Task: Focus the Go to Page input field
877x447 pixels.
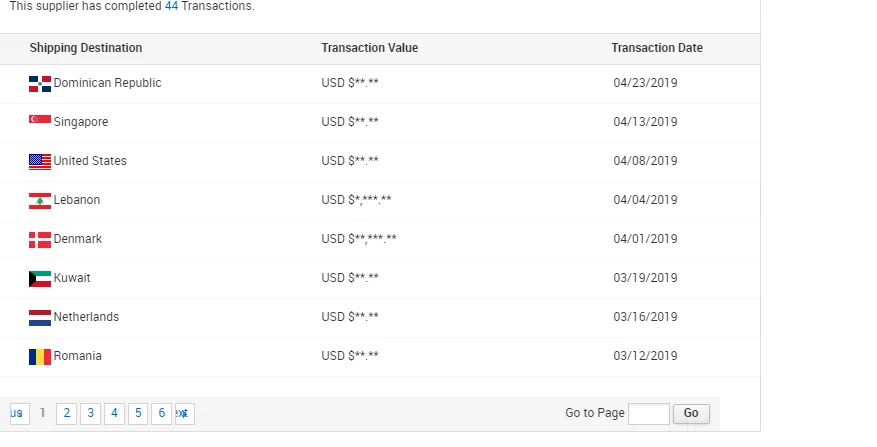Action: click(x=648, y=414)
